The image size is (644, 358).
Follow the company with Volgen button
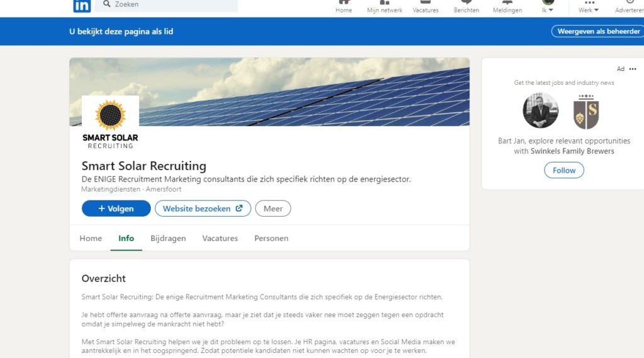tap(116, 209)
